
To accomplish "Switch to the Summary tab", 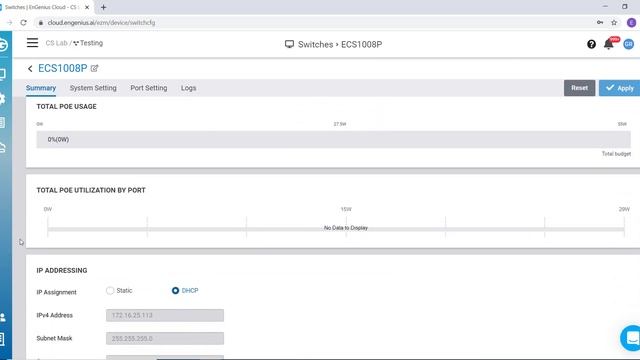I will tap(41, 88).
